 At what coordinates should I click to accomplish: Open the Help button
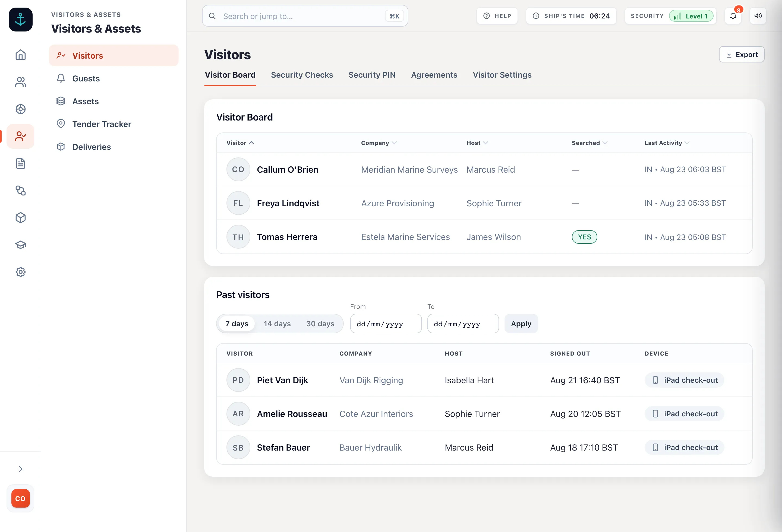497,16
